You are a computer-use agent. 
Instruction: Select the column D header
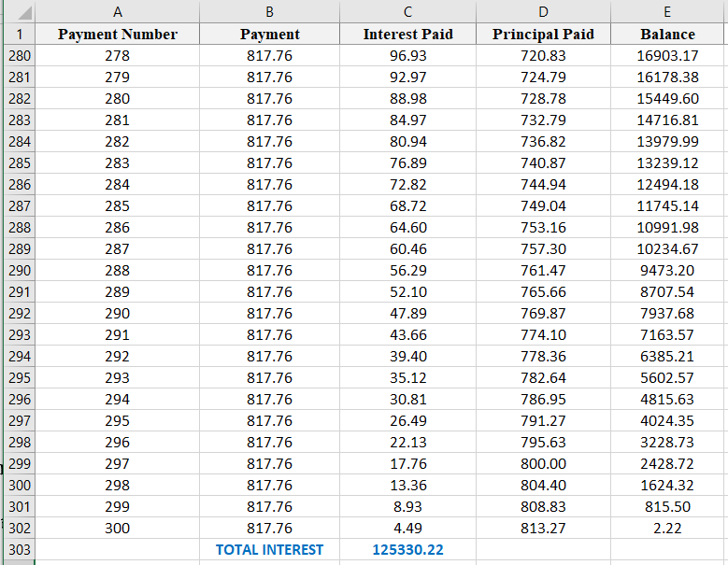coord(543,12)
